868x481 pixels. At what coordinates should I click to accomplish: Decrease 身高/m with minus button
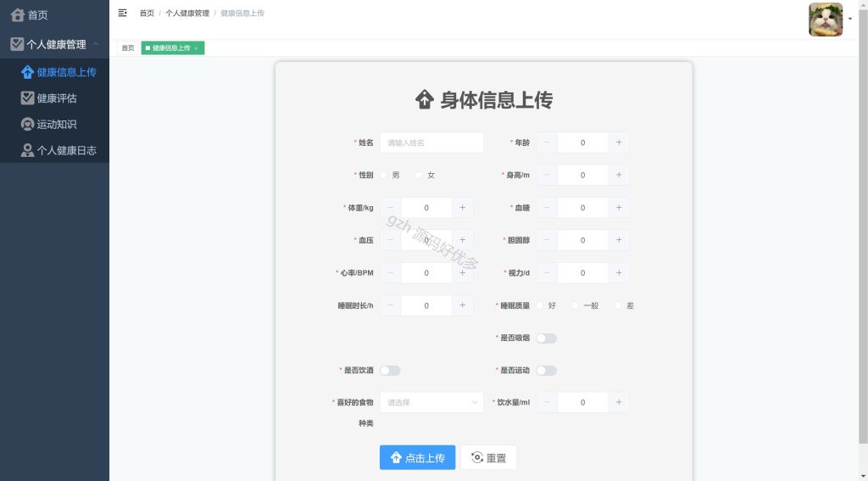point(547,175)
